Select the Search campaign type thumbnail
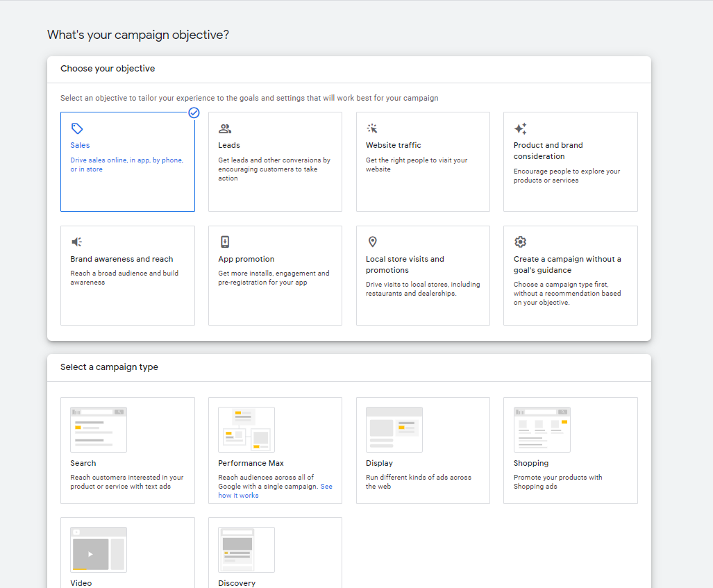The height and width of the screenshot is (588, 713). pos(99,430)
